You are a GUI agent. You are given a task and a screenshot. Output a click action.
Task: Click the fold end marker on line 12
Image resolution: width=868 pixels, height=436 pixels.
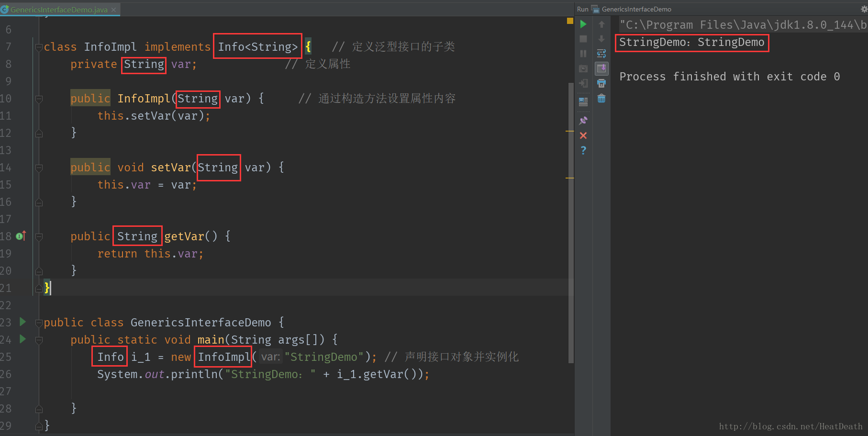coord(39,133)
